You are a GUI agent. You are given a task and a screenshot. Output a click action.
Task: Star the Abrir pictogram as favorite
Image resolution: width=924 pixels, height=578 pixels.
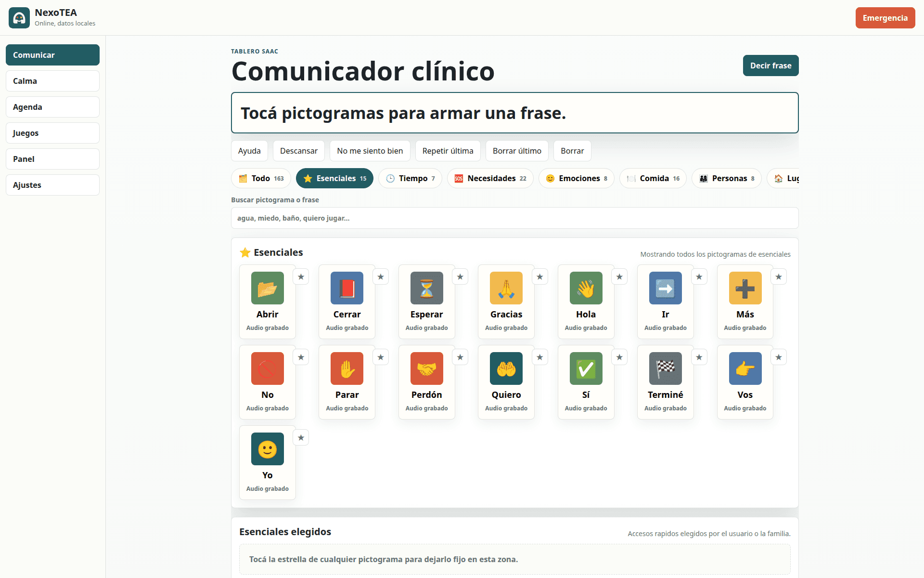301,276
